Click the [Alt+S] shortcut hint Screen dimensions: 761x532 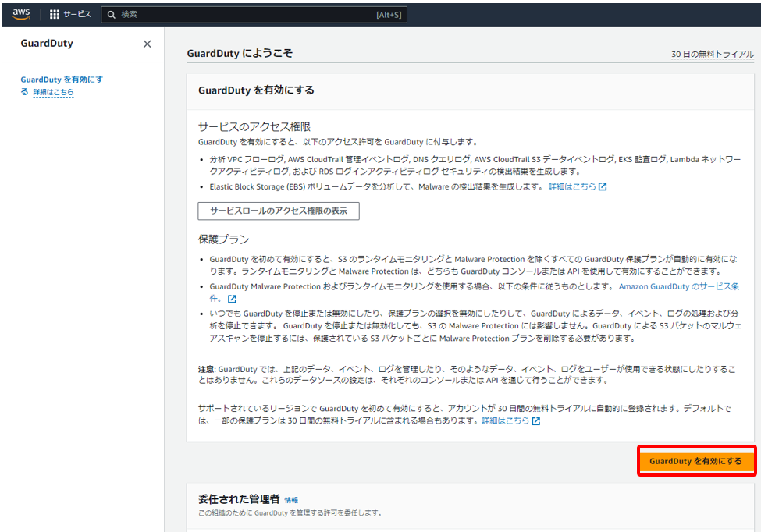tap(389, 15)
